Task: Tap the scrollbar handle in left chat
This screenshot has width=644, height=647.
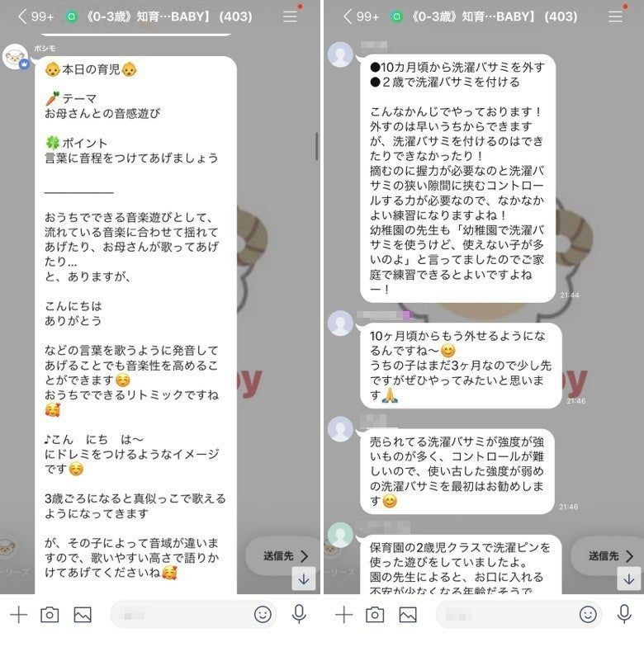Action: 317,147
